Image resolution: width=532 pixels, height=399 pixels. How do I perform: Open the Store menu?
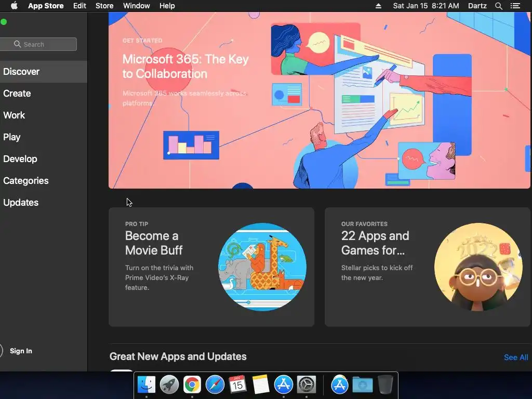click(104, 6)
